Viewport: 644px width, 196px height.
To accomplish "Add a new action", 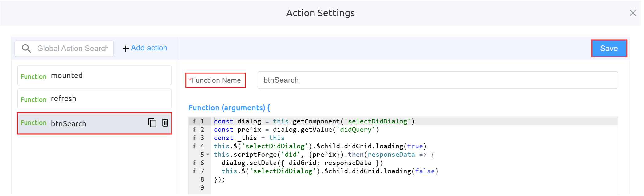I will (145, 48).
